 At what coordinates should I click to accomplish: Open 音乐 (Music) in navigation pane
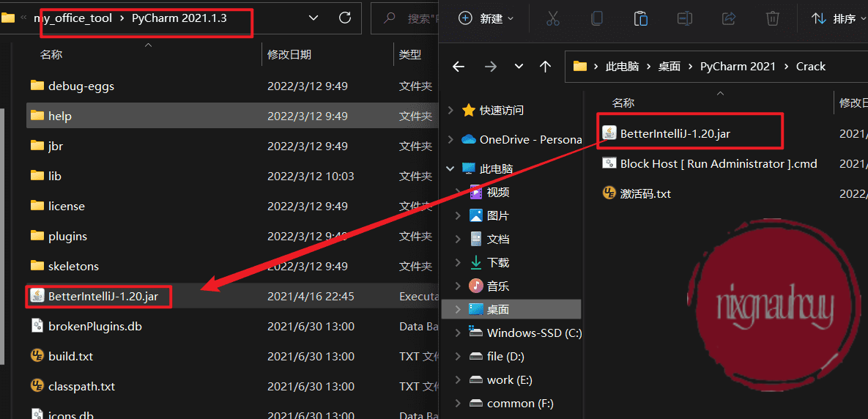pos(498,286)
